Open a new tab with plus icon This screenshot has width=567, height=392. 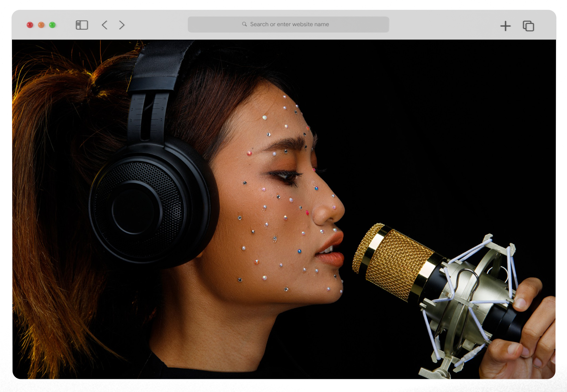point(505,26)
